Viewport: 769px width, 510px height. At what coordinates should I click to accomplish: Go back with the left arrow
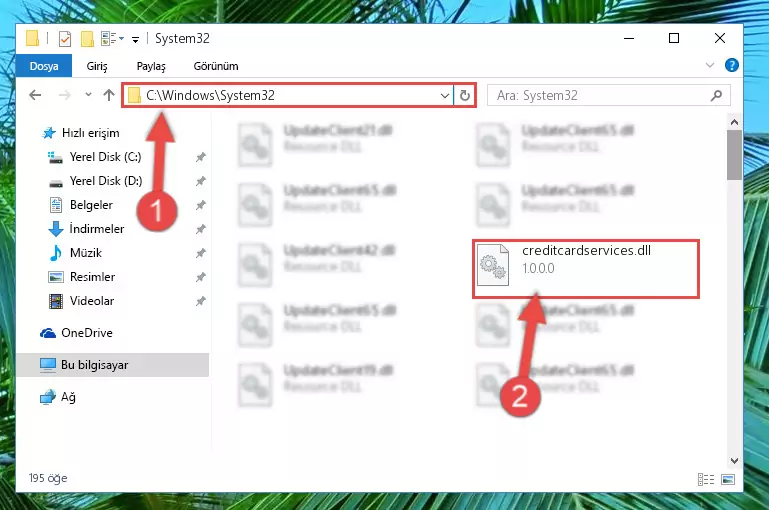tap(35, 95)
